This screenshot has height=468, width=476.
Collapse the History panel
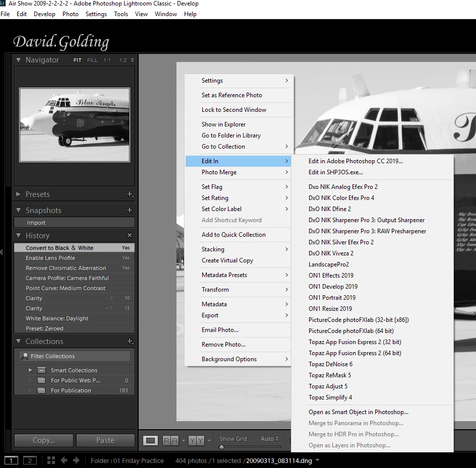[x=19, y=235]
